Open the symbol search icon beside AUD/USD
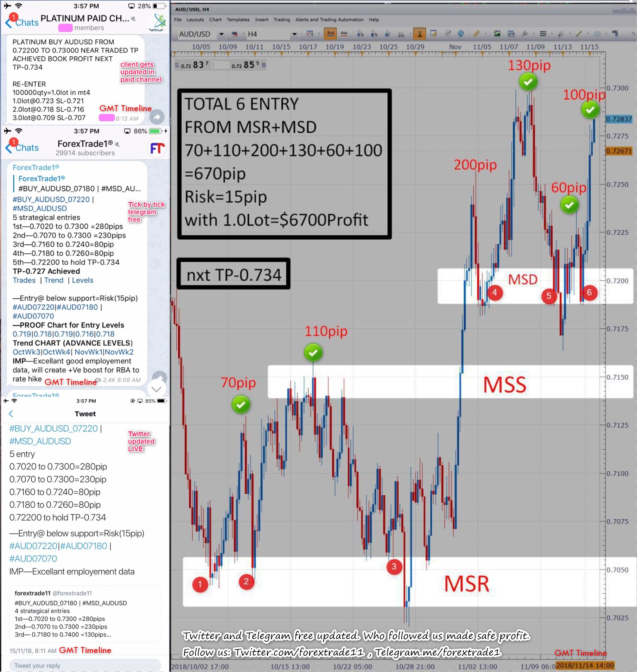This screenshot has height=672, width=637. pos(234,34)
